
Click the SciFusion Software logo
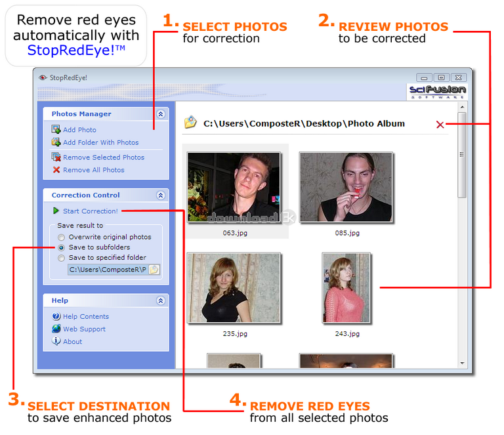tap(437, 92)
